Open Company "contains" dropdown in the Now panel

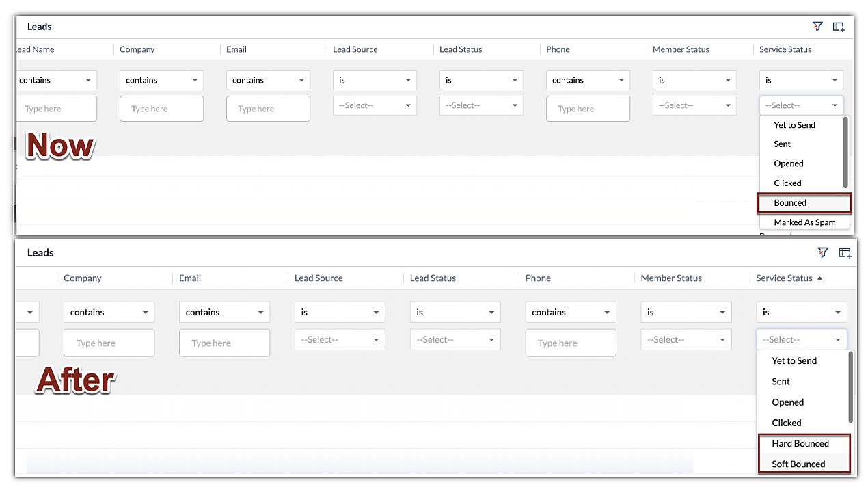[161, 81]
